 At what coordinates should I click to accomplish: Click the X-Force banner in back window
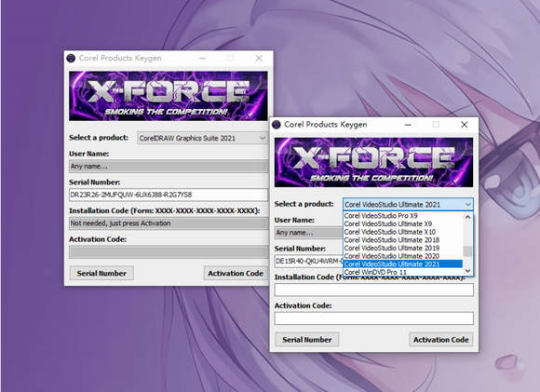coord(169,96)
